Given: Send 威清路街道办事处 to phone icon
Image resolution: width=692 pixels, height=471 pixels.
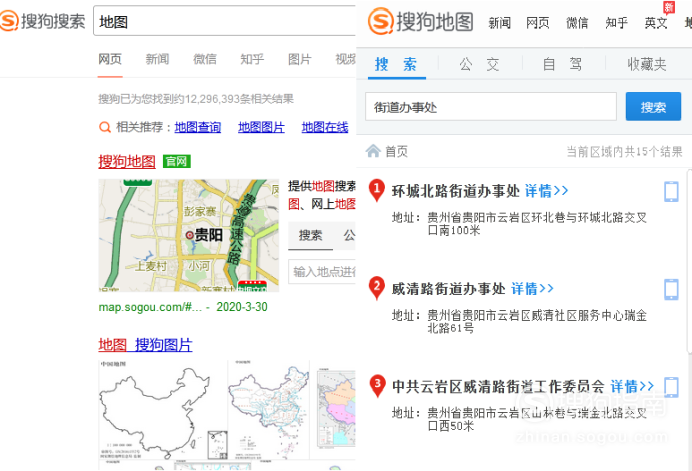Looking at the screenshot, I should [671, 290].
